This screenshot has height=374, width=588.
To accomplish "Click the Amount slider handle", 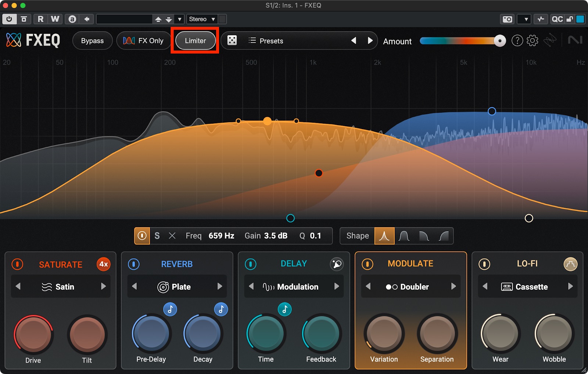I will click(x=499, y=41).
